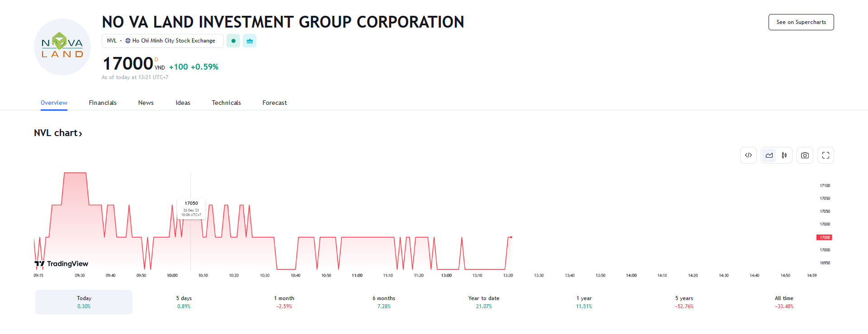Open the chart in fullscreen mode

[x=826, y=155]
